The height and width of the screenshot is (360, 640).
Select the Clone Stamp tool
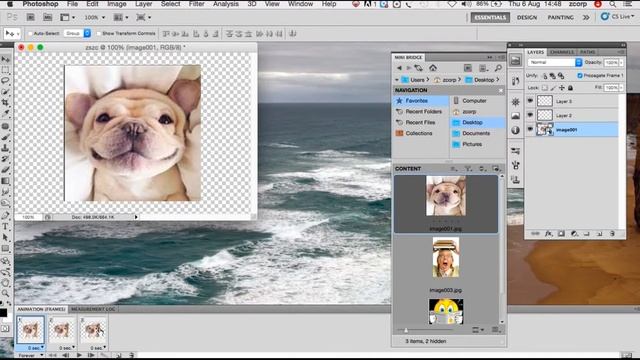pos(5,148)
